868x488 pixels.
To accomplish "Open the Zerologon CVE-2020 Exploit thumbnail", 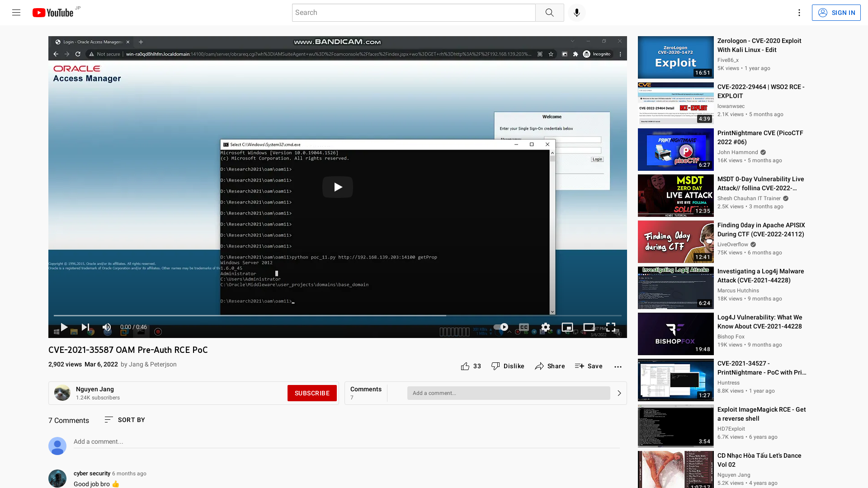I will [675, 57].
